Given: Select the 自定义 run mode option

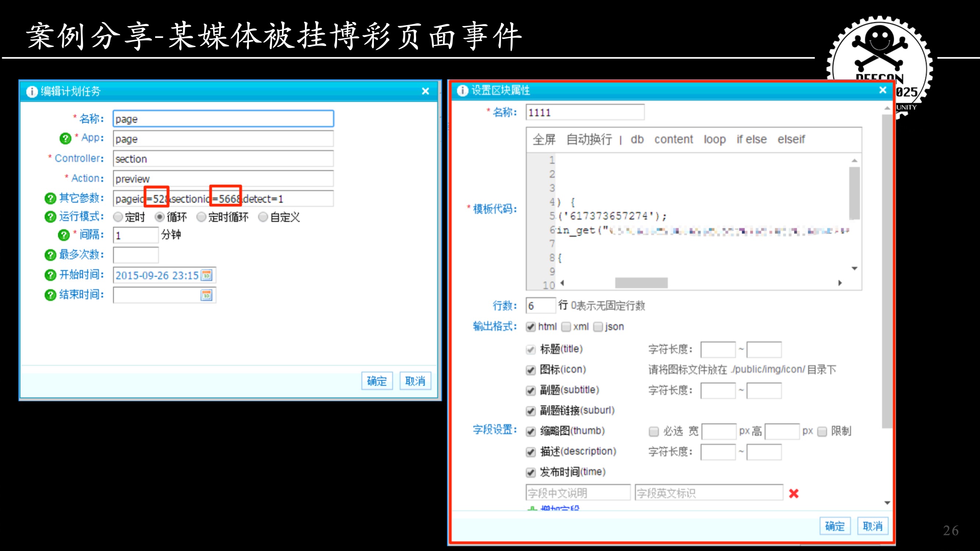Looking at the screenshot, I should click(x=263, y=217).
